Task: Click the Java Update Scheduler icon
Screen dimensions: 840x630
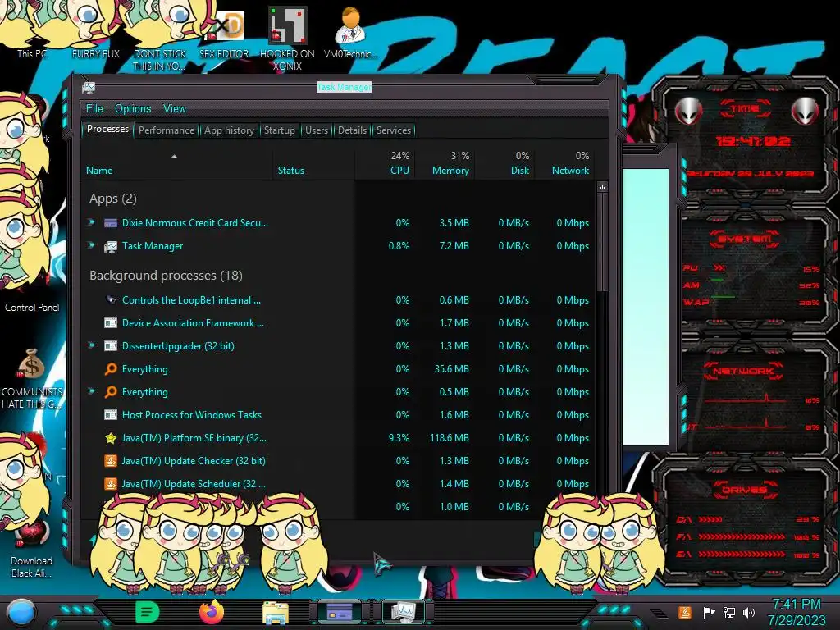Action: coord(111,484)
